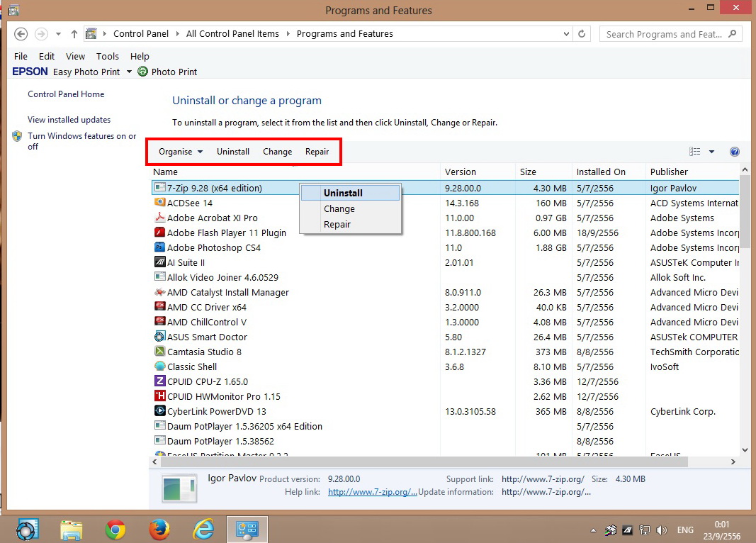
Task: Sort by the Installed On column header
Action: click(x=609, y=172)
